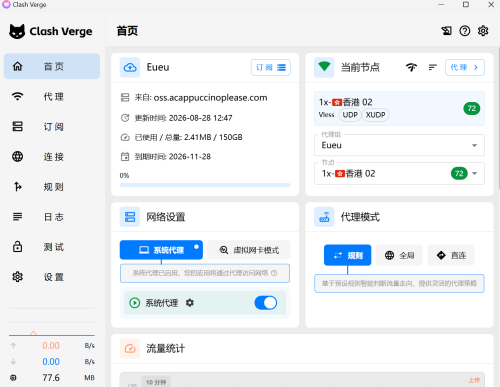Go to the 代理 proxies page

click(x=52, y=97)
